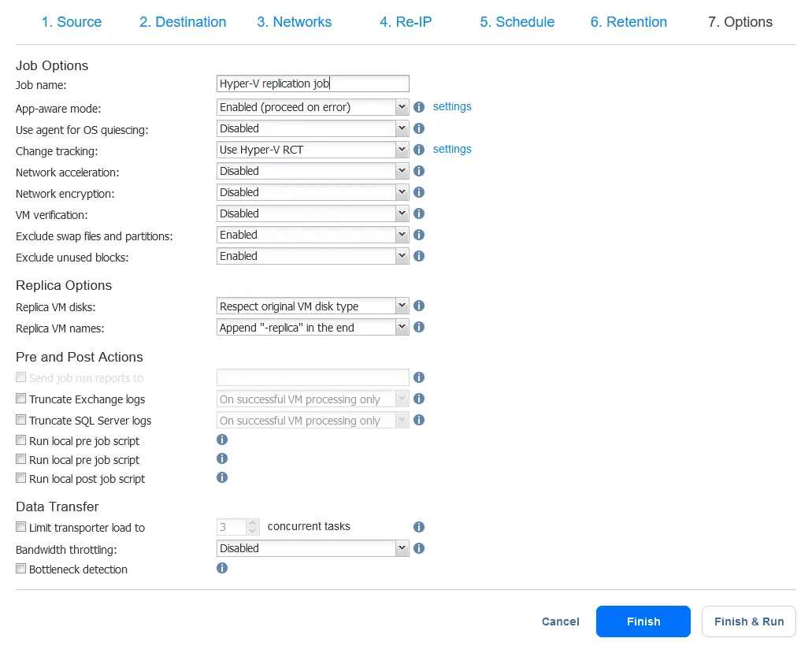This screenshot has height=653, width=812.
Task: Expand the Replica VM names dropdown
Action: click(313, 328)
